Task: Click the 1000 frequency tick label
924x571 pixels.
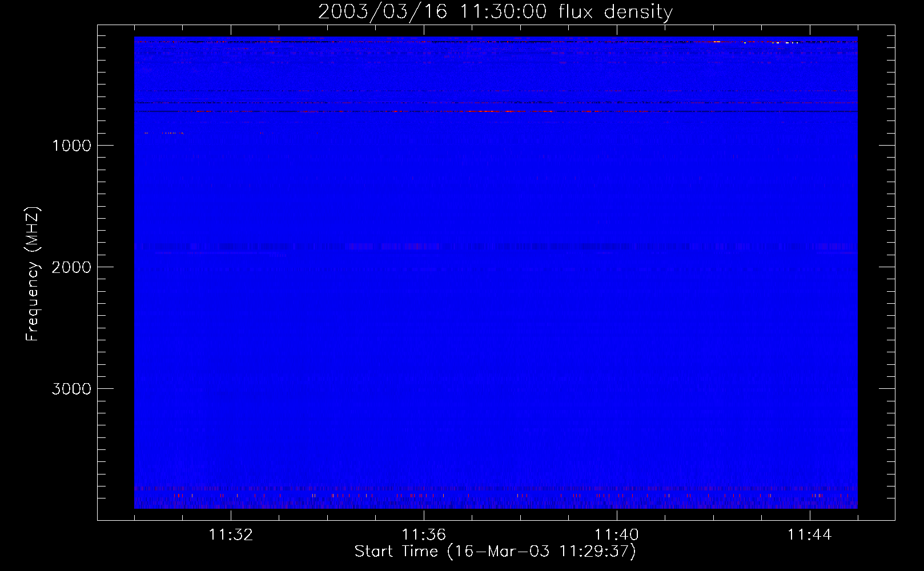Action: click(71, 146)
